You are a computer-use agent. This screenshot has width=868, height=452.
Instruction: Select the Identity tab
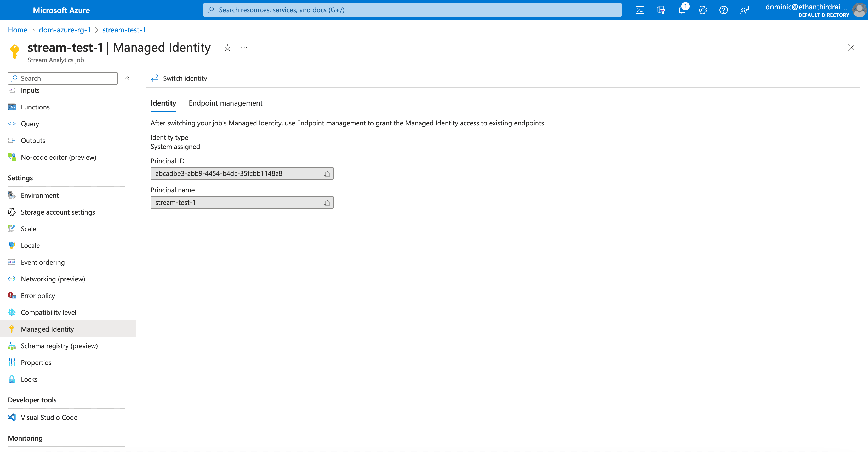coord(163,103)
